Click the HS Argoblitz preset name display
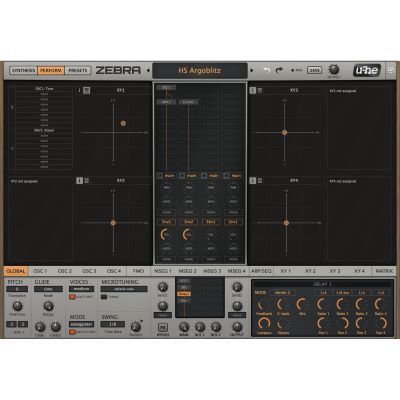 (200, 71)
